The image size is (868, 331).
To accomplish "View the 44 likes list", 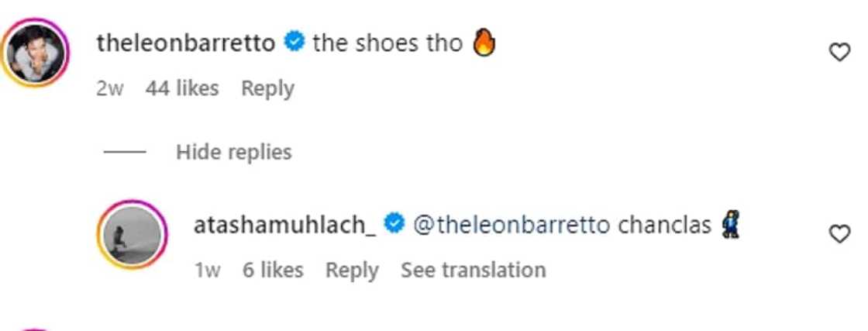I will [x=182, y=88].
